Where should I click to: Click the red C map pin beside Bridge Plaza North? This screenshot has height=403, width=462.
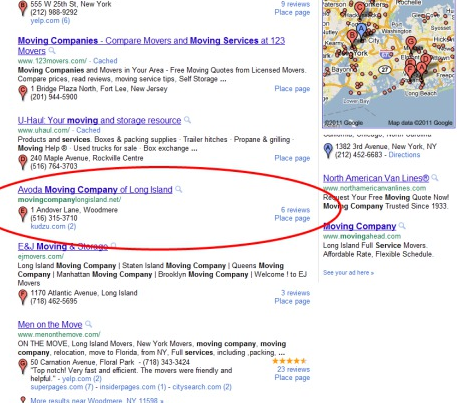23,93
